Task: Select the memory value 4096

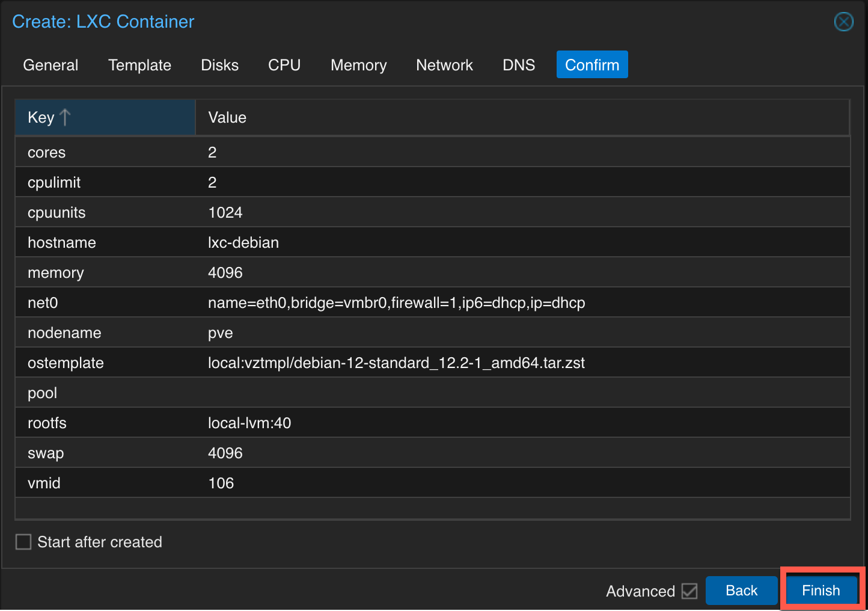Action: (225, 273)
